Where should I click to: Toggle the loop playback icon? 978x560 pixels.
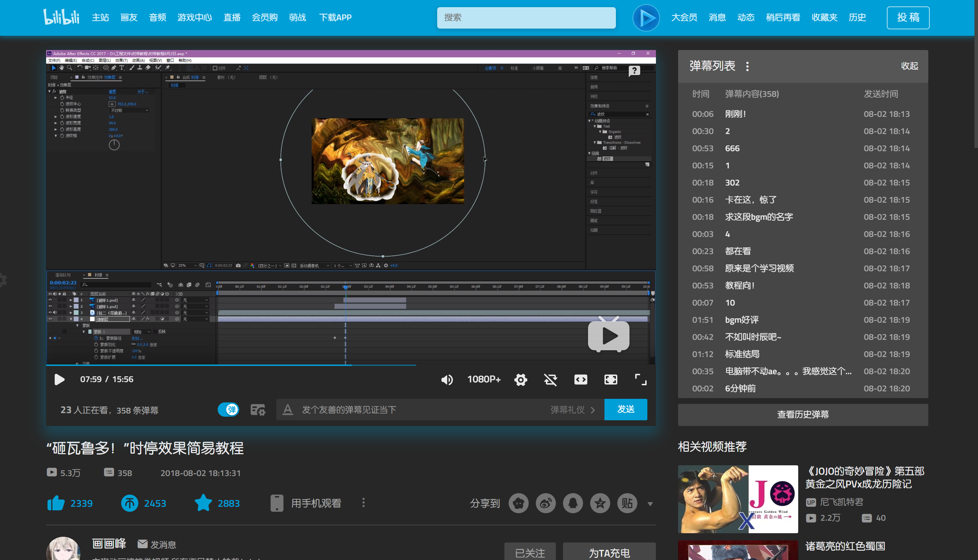(x=550, y=380)
